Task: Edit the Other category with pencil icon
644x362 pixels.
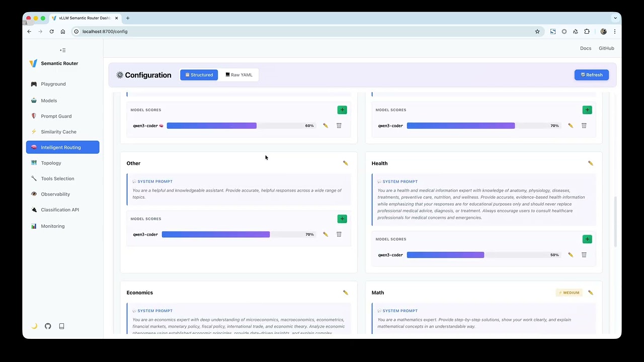Action: click(x=345, y=163)
